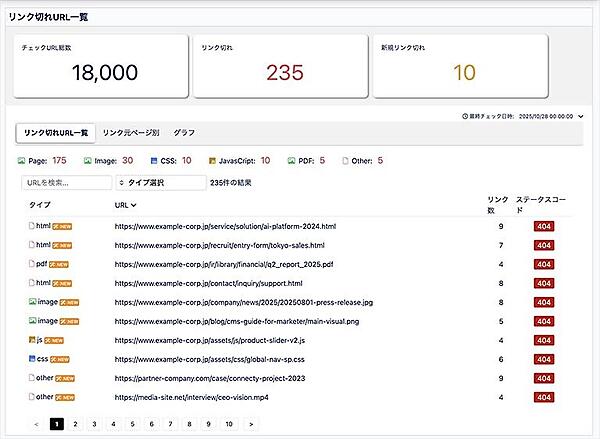Switch to the リンク元ページ別 tab

click(x=130, y=133)
